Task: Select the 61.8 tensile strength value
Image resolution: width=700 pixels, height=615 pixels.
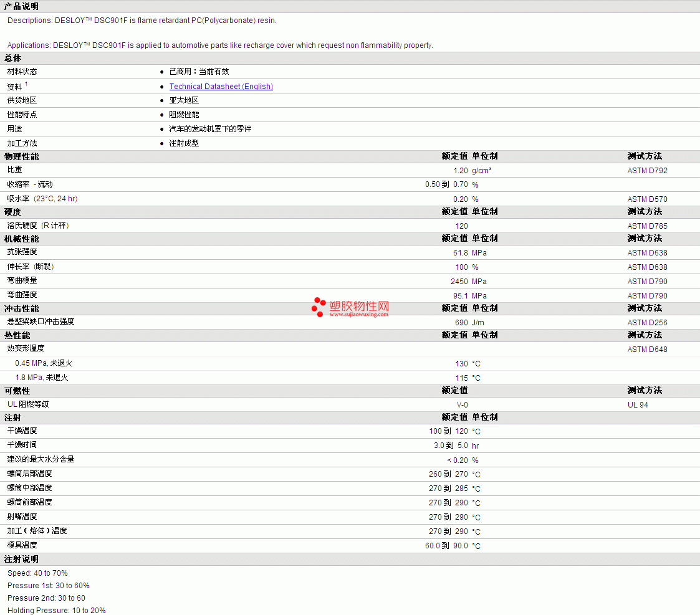Action: [x=461, y=252]
